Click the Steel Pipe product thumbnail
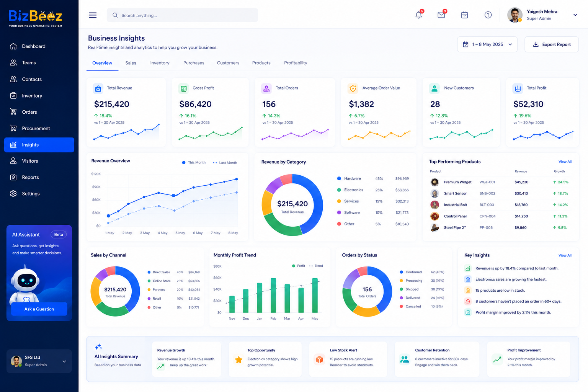Screen dimensions: 588x392 coord(434,228)
